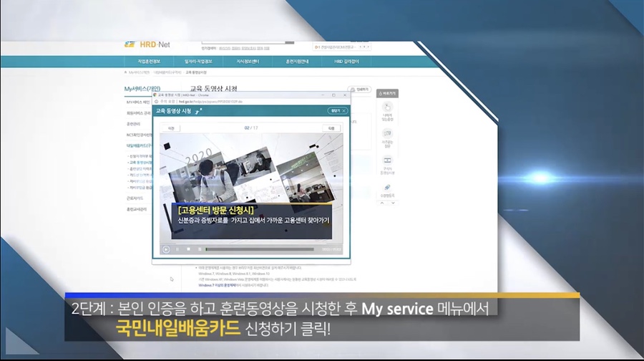The height and width of the screenshot is (361, 644).
Task: Go to the previous video with 이전 button
Action: pos(171,128)
